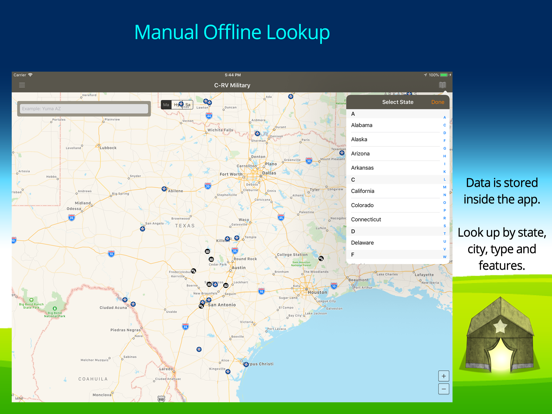Switch map to standard Map mode
This screenshot has width=552, height=414.
point(166,105)
